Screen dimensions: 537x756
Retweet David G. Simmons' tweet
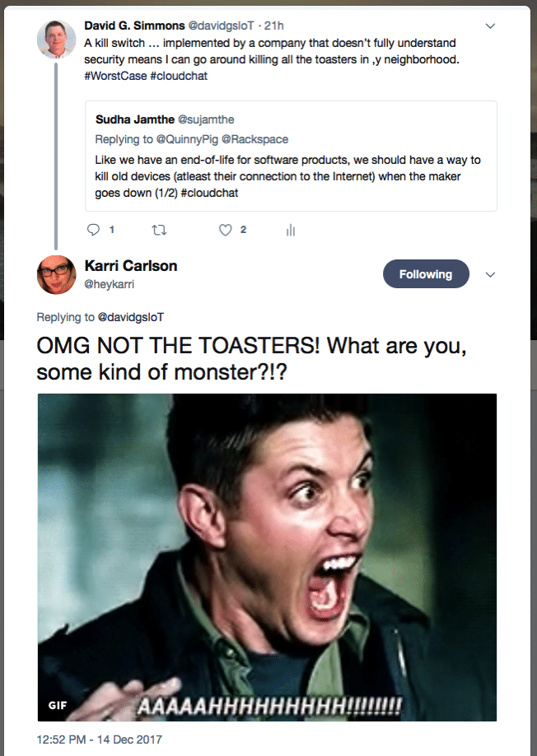click(161, 231)
